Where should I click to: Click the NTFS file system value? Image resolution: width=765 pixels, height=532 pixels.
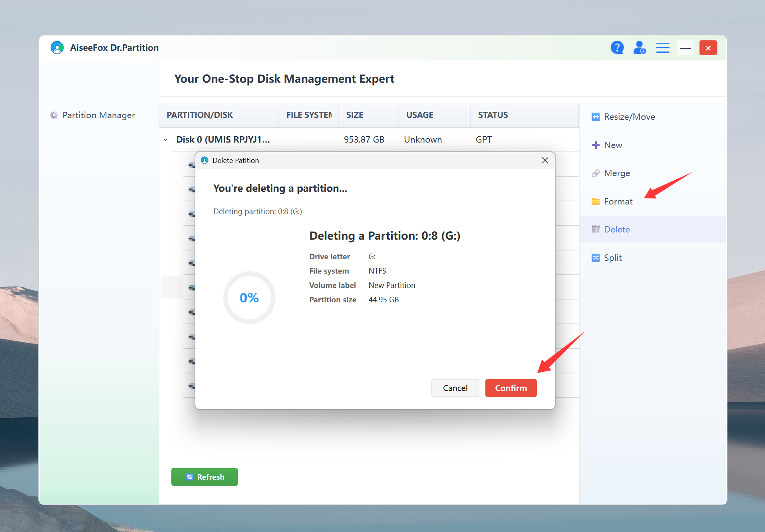377,271
